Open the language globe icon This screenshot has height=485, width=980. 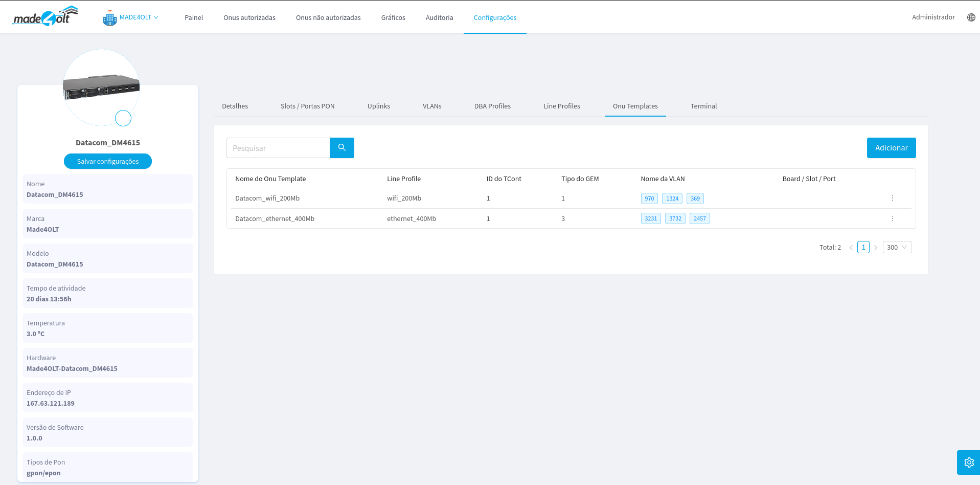coord(971,17)
